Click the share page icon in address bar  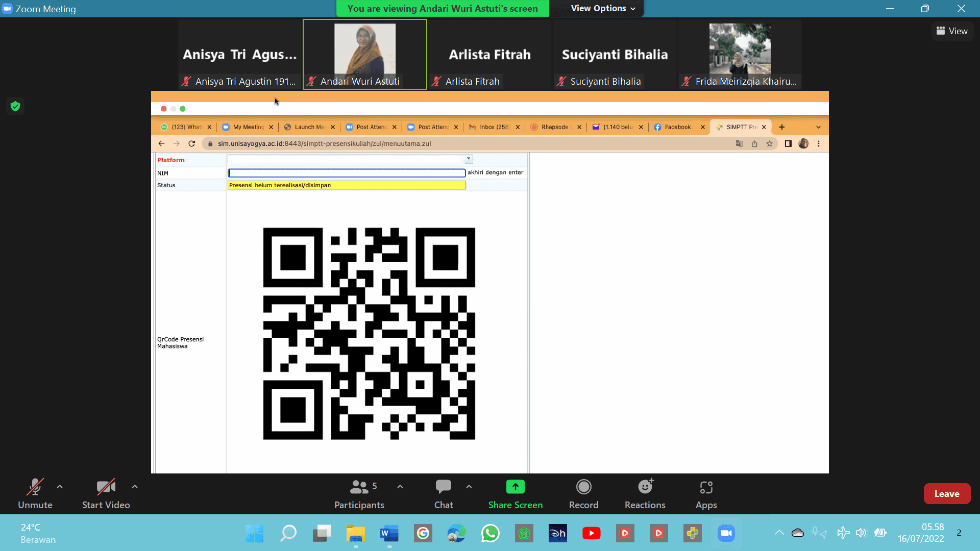coord(754,144)
